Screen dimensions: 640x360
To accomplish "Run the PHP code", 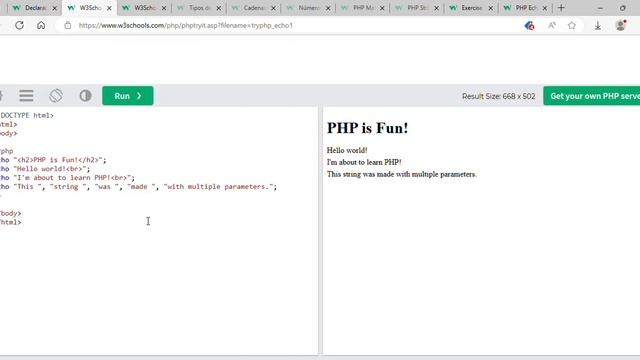I will pos(128,96).
